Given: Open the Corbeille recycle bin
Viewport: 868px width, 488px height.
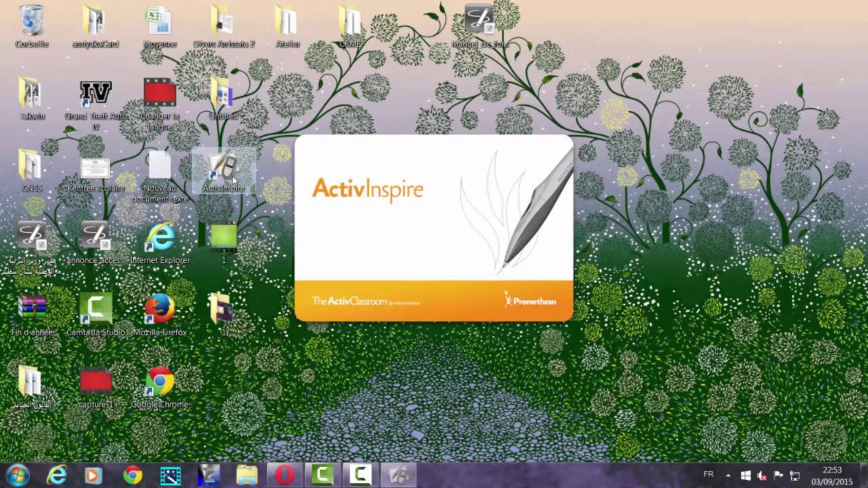Looking at the screenshot, I should (32, 26).
